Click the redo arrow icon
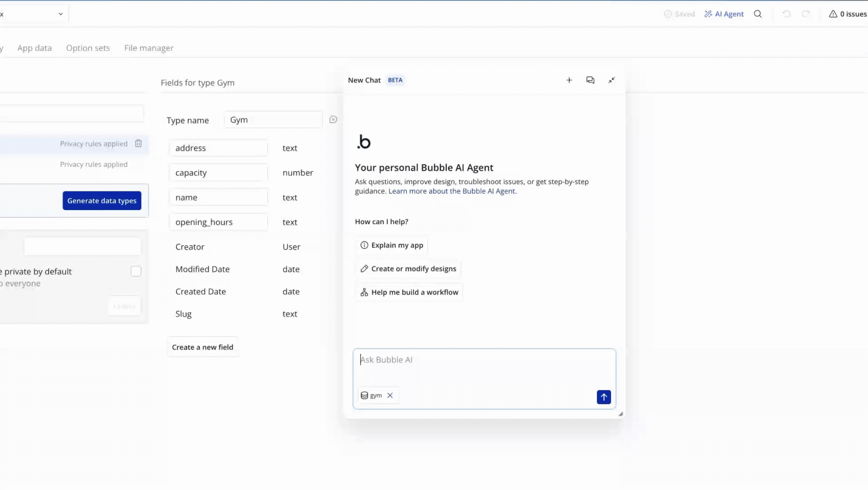Image resolution: width=868 pixels, height=490 pixels. (806, 14)
